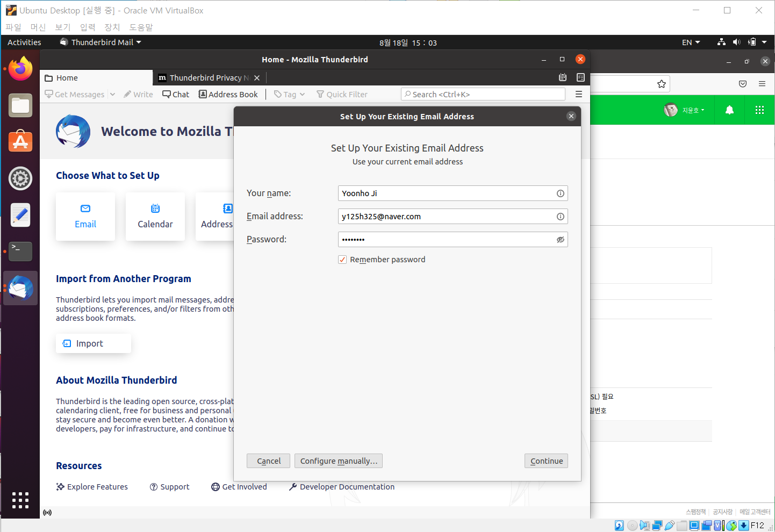Show Applications grid in dock
This screenshot has width=775, height=532.
click(20, 500)
